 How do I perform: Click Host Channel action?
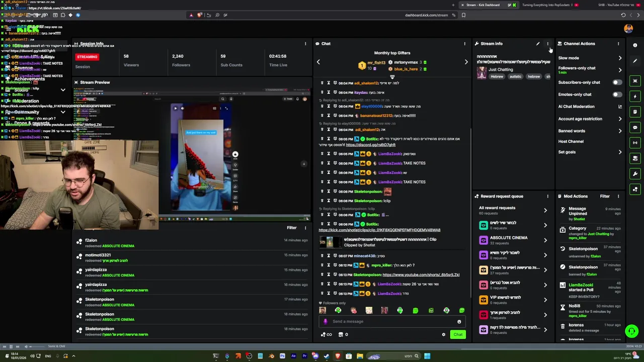click(571, 142)
